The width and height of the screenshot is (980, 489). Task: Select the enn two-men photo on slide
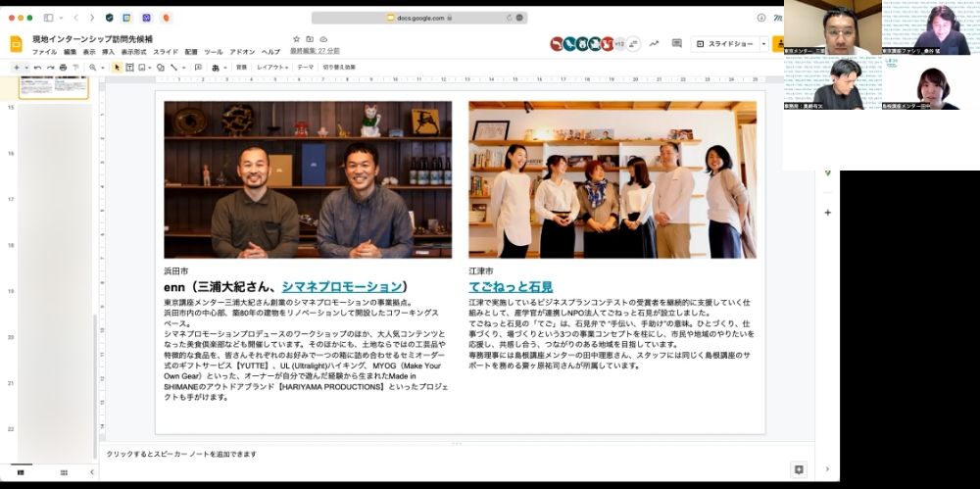coord(308,179)
